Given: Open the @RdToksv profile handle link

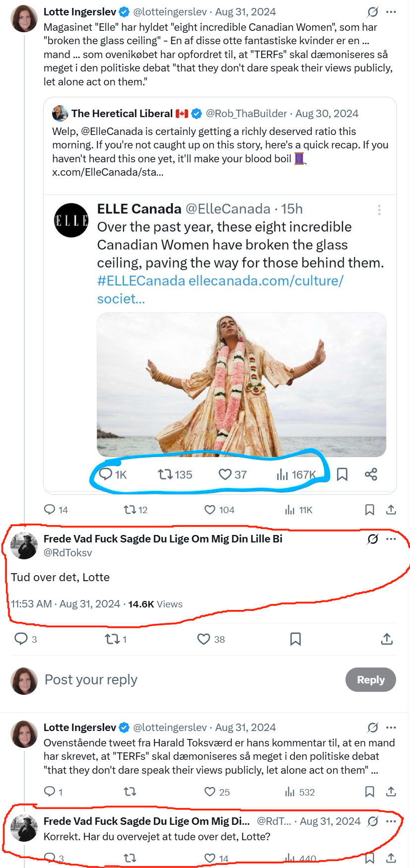Looking at the screenshot, I should click(68, 553).
